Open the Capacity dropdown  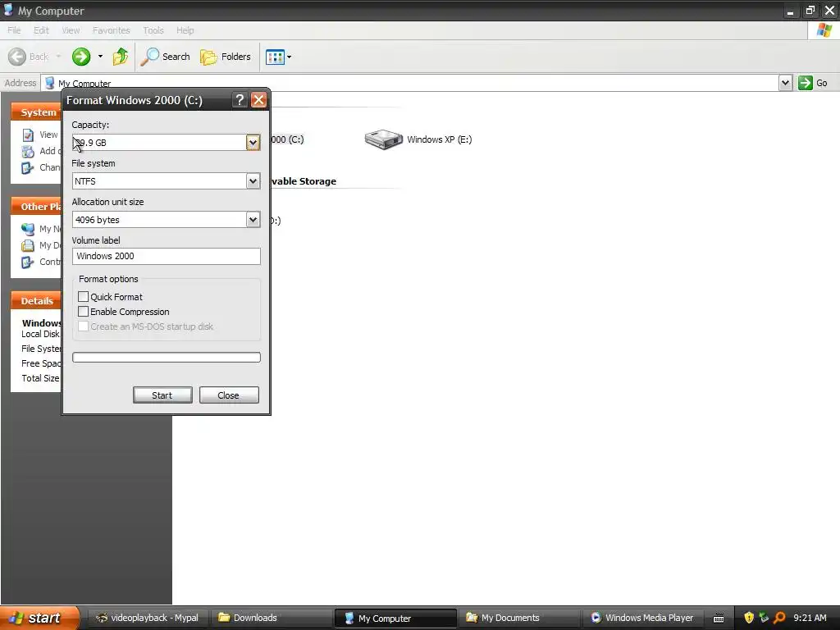pyautogui.click(x=253, y=143)
